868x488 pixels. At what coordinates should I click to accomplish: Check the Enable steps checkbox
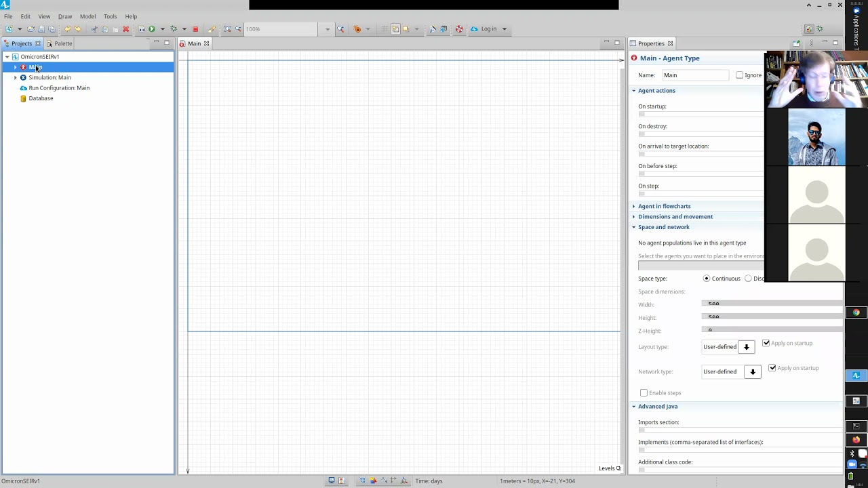point(644,393)
